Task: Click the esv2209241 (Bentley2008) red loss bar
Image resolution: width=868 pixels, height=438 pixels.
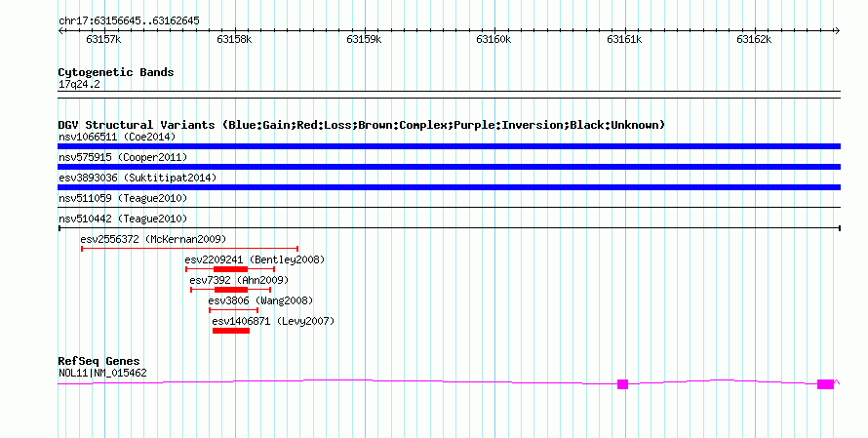Action: (230, 269)
